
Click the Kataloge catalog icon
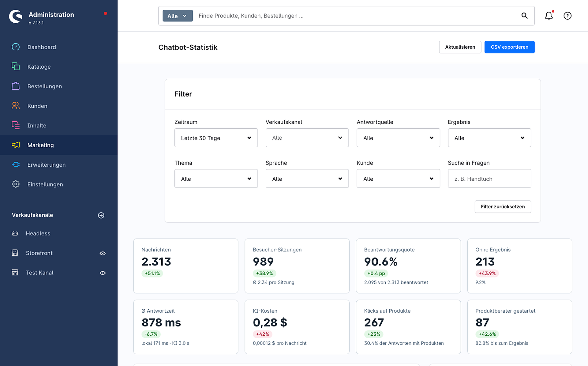16,66
